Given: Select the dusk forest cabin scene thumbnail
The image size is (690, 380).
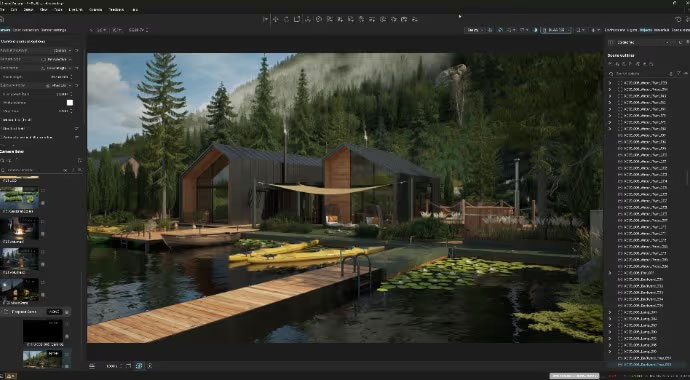Looking at the screenshot, I should [x=19, y=259].
